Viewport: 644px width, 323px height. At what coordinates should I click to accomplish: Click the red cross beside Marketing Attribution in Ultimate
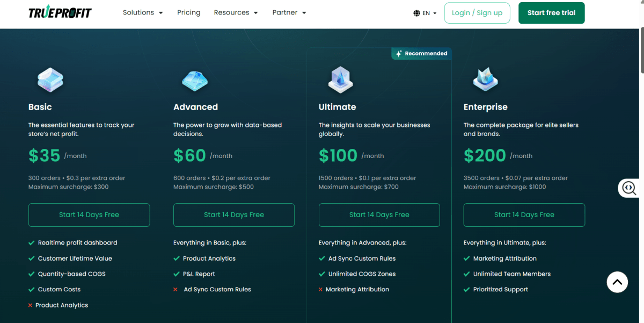pos(321,290)
